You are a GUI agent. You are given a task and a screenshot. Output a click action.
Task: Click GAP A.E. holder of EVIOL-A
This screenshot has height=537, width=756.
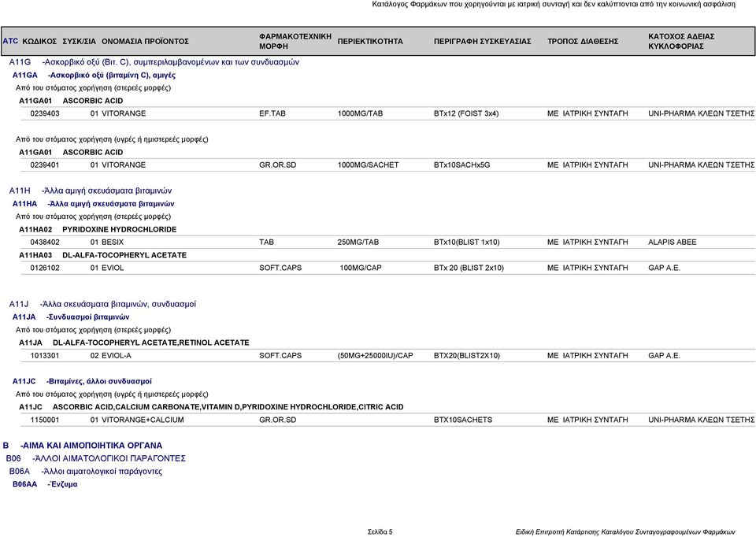click(664, 356)
